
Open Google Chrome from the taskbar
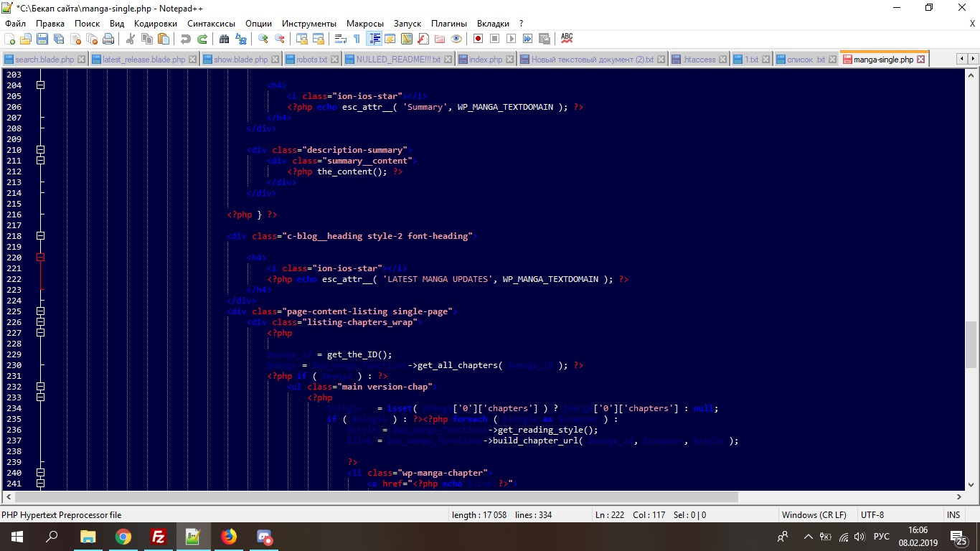coord(123,536)
